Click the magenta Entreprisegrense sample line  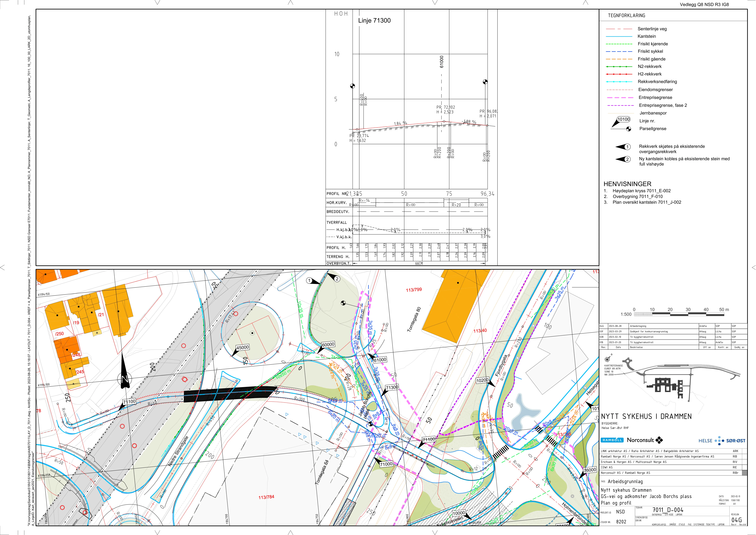pos(620,98)
